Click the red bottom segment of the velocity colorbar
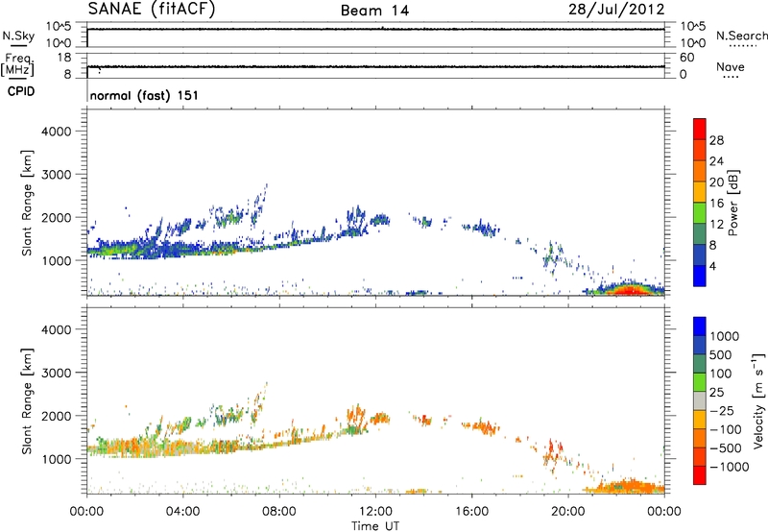Viewport: 768px width, 532px height. [x=700, y=475]
